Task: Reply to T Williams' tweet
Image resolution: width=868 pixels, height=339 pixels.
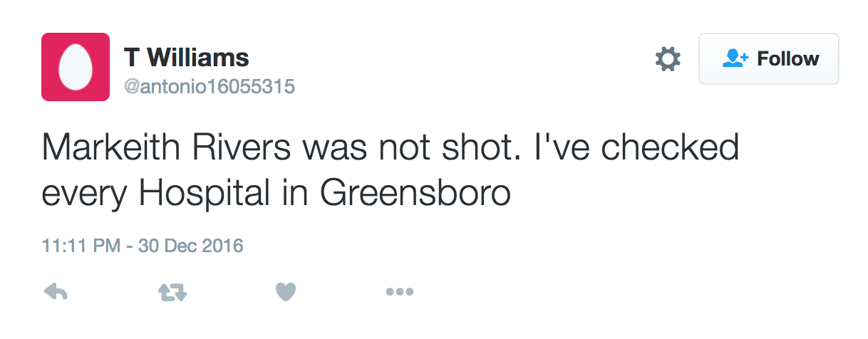Action: (x=56, y=291)
